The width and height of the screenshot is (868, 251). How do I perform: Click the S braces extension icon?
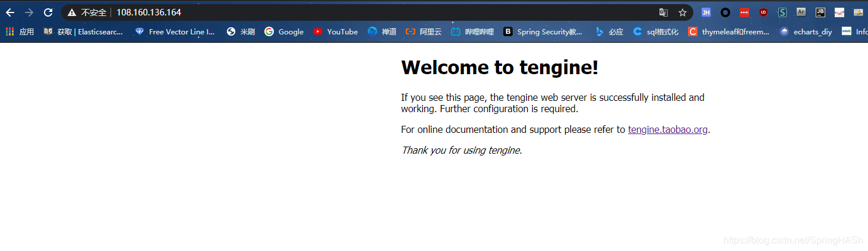(782, 12)
